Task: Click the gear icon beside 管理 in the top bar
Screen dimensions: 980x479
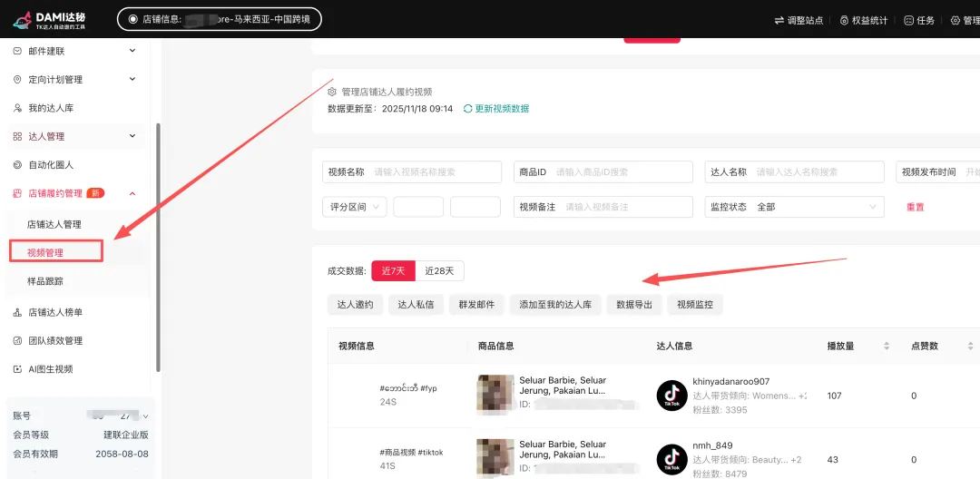Action: pos(955,20)
